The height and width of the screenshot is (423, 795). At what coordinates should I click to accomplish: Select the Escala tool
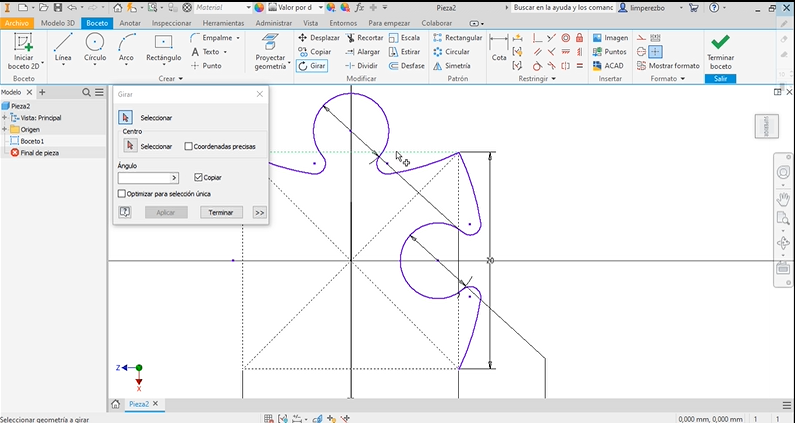tap(404, 38)
